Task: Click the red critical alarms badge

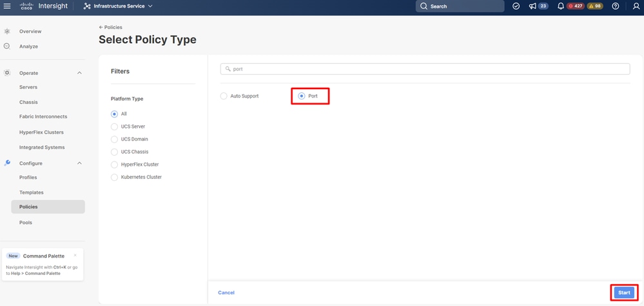Action: click(576, 6)
